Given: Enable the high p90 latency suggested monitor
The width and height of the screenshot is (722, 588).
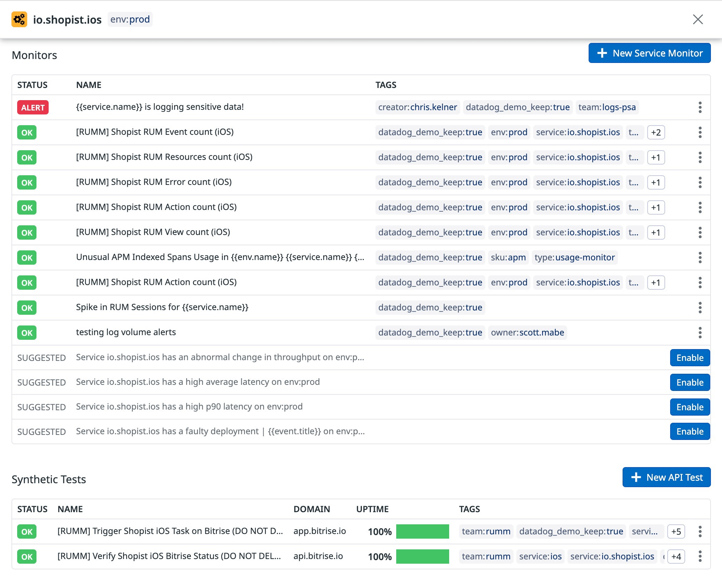Looking at the screenshot, I should tap(690, 407).
